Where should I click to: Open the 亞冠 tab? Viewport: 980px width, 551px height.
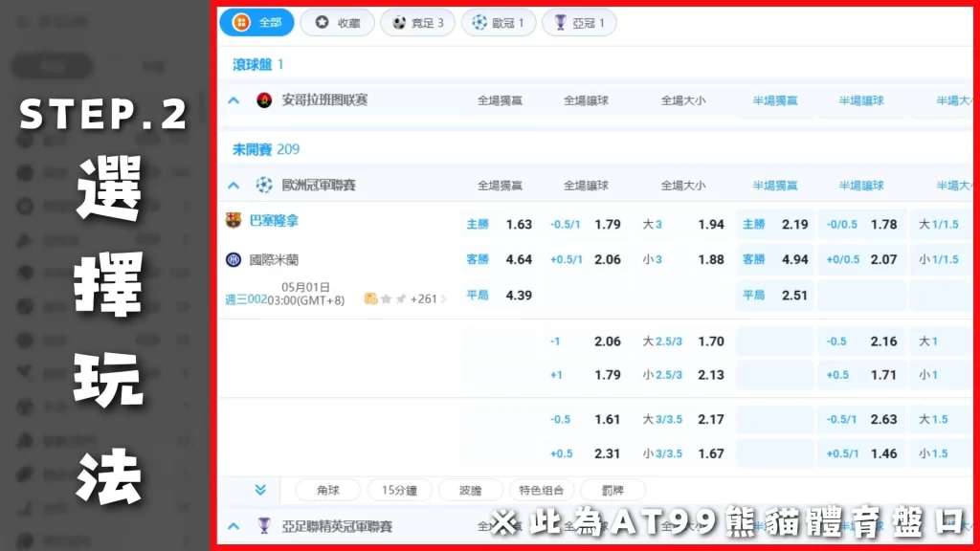pyautogui.click(x=579, y=22)
